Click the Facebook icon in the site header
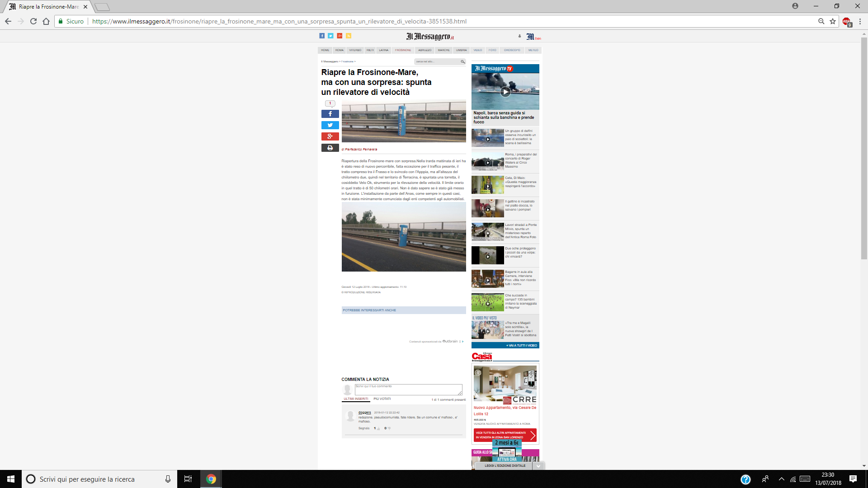 (x=322, y=36)
